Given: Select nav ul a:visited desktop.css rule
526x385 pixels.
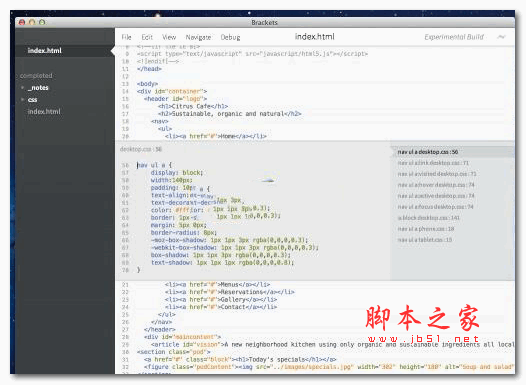Looking at the screenshot, I should tap(437, 174).
